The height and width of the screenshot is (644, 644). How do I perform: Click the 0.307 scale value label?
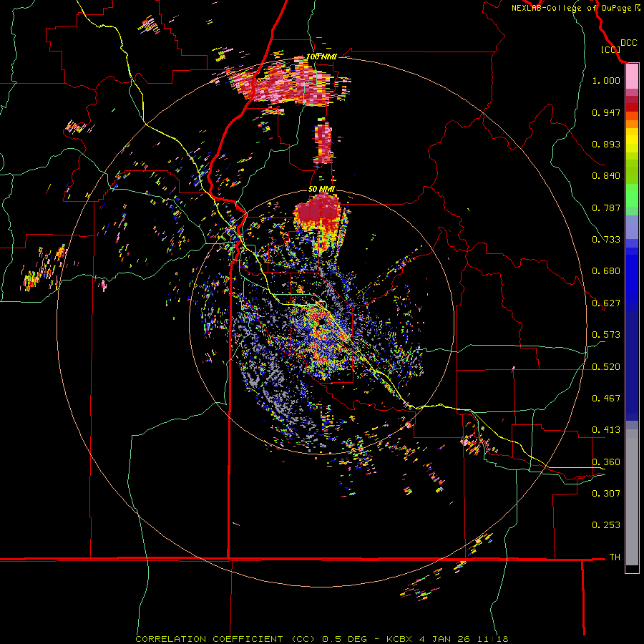pyautogui.click(x=606, y=494)
